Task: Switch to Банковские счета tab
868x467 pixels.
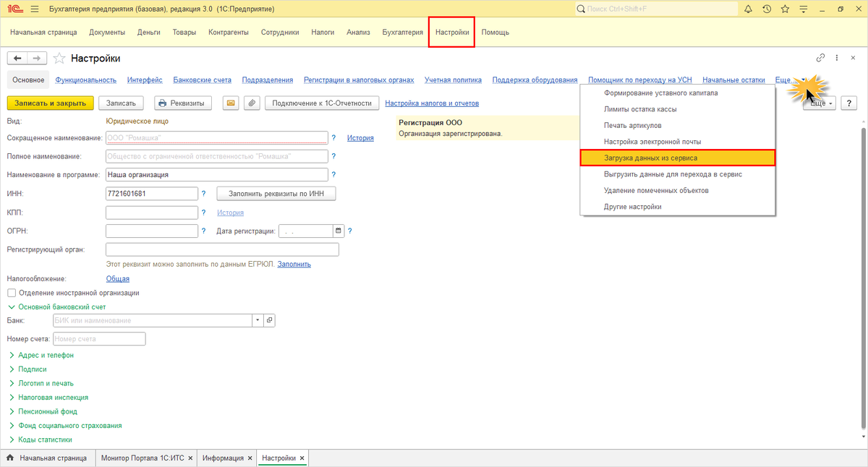Action: [x=203, y=80]
